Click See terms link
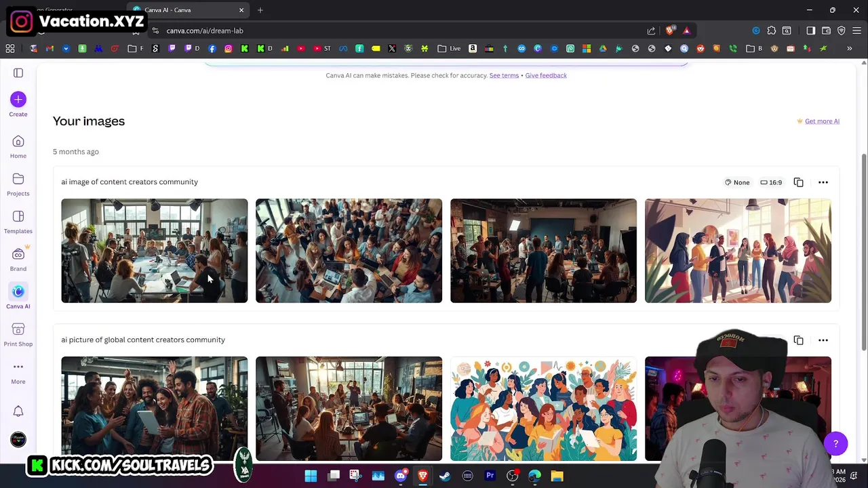 pyautogui.click(x=504, y=75)
